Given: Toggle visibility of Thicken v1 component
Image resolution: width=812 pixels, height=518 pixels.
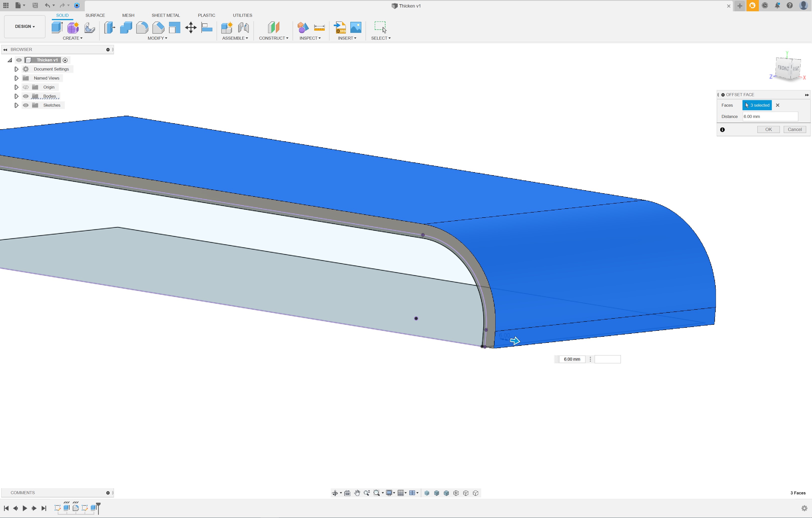Looking at the screenshot, I should pyautogui.click(x=19, y=60).
